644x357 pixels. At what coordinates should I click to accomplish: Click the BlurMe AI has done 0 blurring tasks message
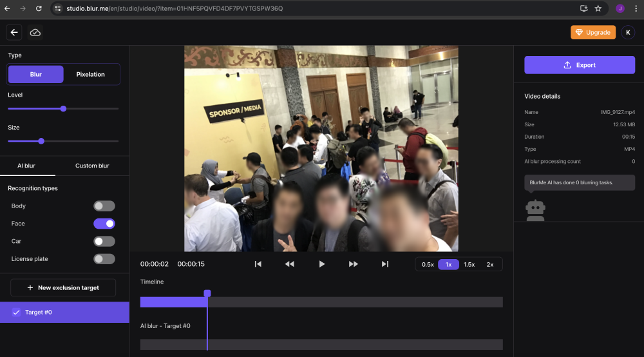pyautogui.click(x=580, y=182)
